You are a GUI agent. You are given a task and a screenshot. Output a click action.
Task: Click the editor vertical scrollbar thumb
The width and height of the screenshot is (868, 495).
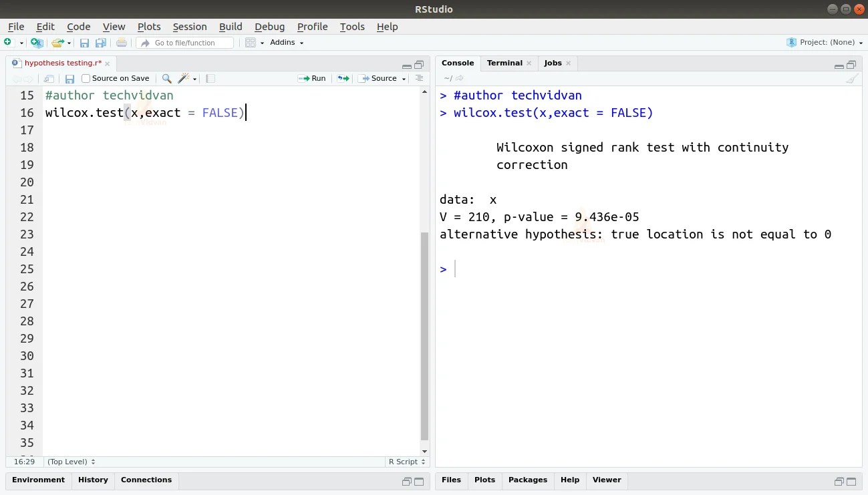point(424,336)
